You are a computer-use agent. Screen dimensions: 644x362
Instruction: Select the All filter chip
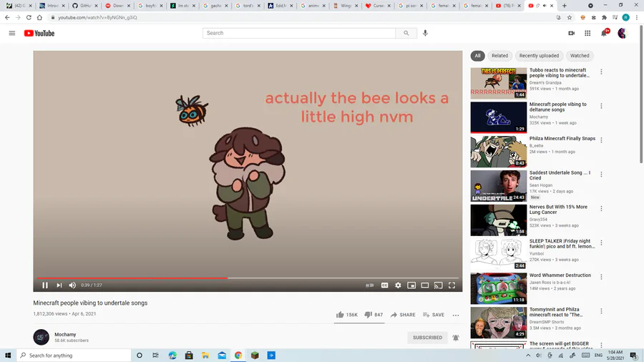pos(477,56)
